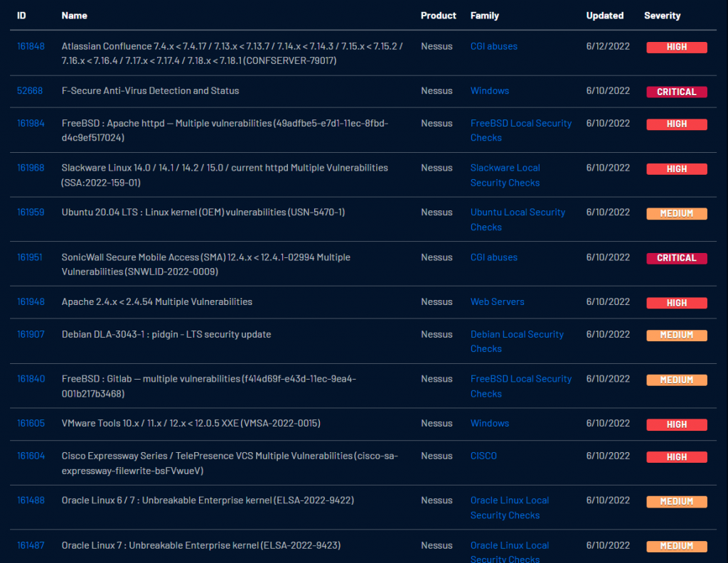Open FreeBSD Local Security Checks for Apache httpd row
This screenshot has width=728, height=563.
pyautogui.click(x=521, y=130)
